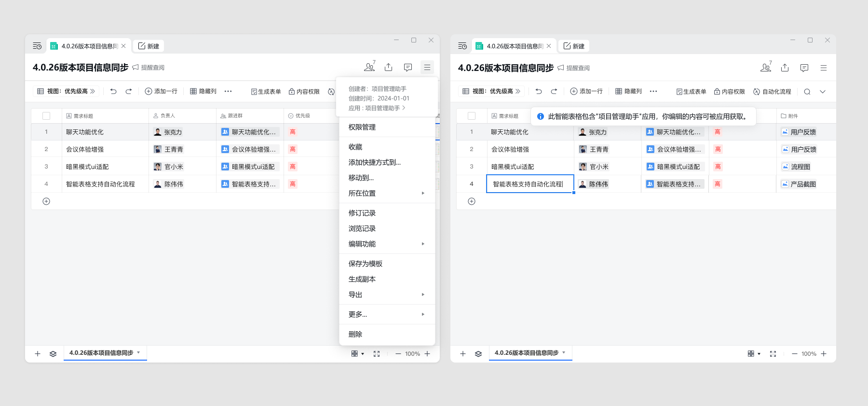Image resolution: width=868 pixels, height=406 pixels.
Task: Expand the toolbar overflow chevron in the right window
Action: (823, 92)
